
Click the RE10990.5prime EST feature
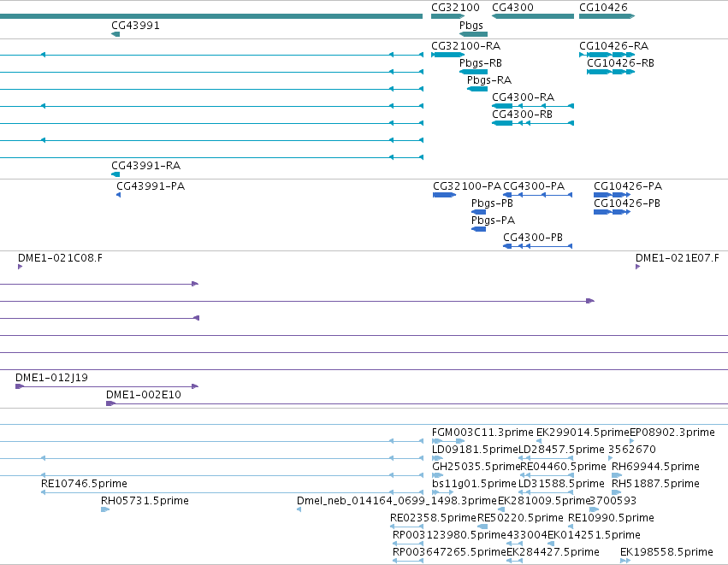pos(571,527)
